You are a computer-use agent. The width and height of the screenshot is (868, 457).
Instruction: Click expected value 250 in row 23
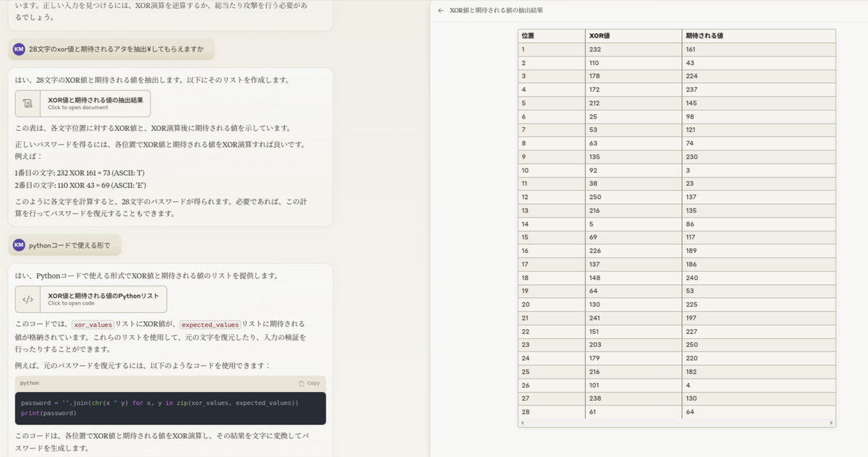[692, 345]
